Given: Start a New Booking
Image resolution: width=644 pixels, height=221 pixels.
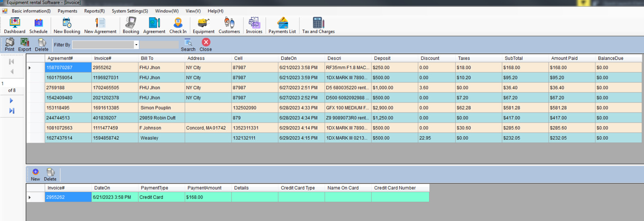Looking at the screenshot, I should [x=67, y=26].
